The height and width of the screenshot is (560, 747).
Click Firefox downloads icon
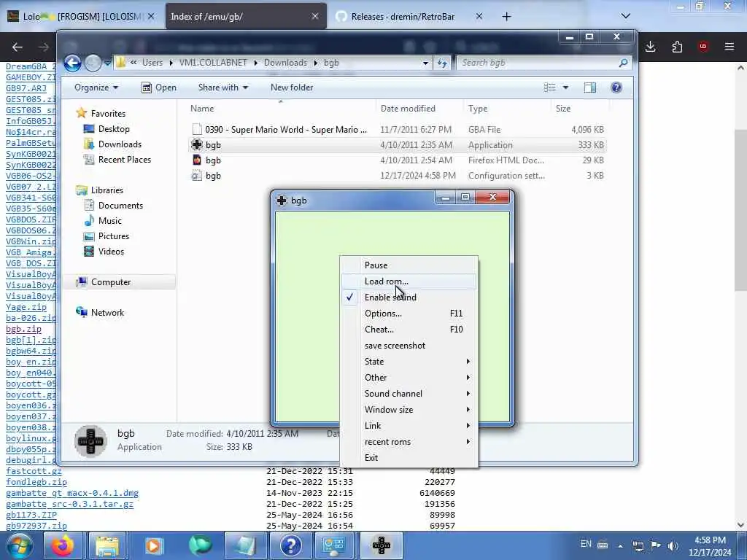click(650, 47)
